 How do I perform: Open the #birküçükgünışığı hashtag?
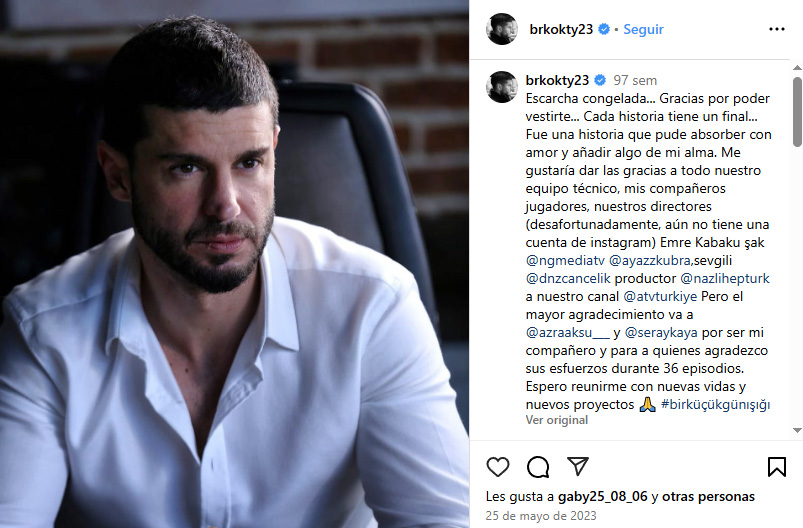click(715, 405)
